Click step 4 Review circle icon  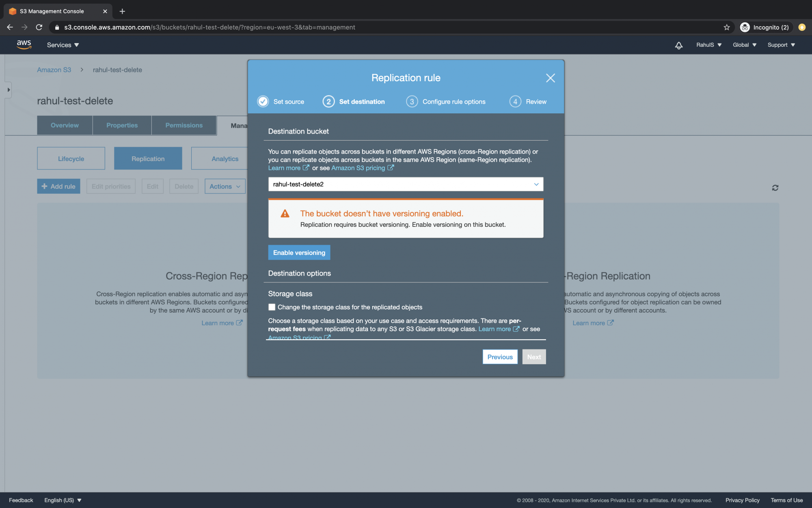tap(515, 102)
